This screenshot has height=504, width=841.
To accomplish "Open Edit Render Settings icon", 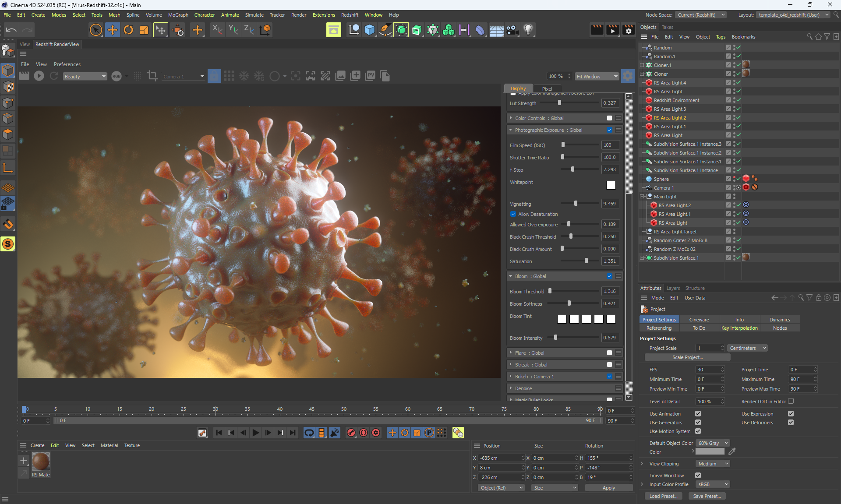I will [629, 30].
